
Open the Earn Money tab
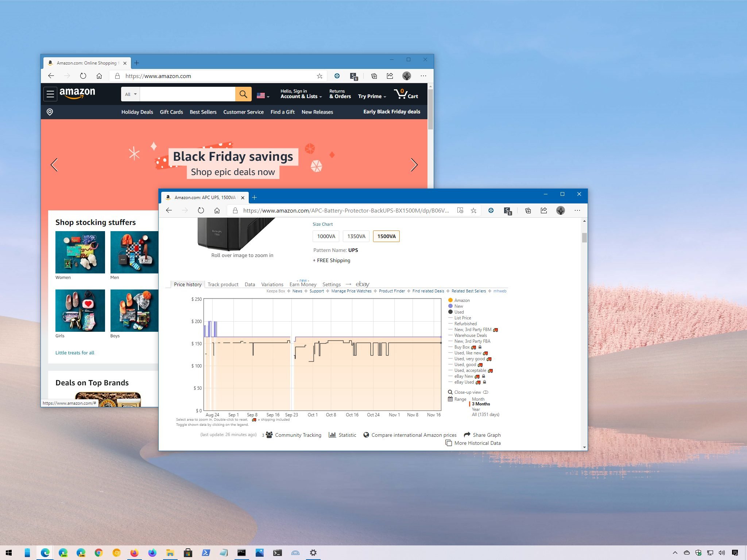[303, 284]
